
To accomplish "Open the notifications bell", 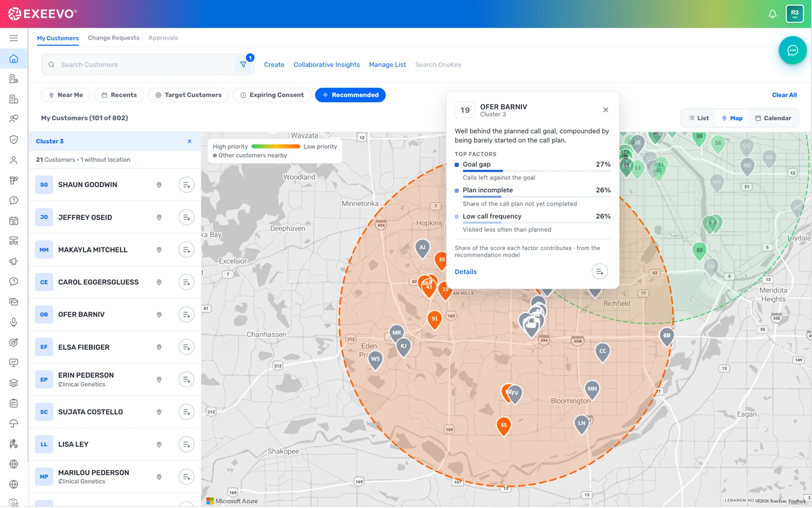I will [x=772, y=14].
